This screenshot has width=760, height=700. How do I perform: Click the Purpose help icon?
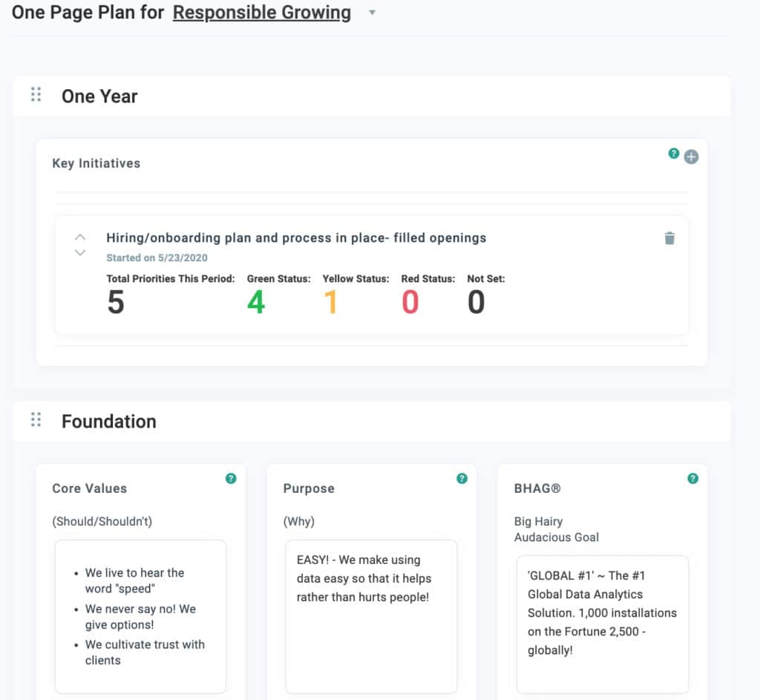pyautogui.click(x=462, y=479)
